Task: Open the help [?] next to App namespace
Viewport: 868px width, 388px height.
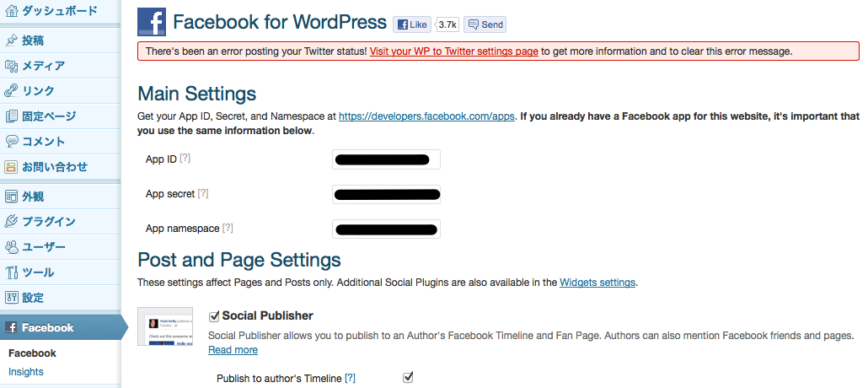Action: 228,228
